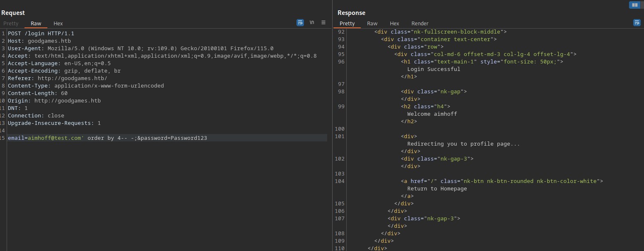Switch Request view to Raw tab

(x=36, y=24)
